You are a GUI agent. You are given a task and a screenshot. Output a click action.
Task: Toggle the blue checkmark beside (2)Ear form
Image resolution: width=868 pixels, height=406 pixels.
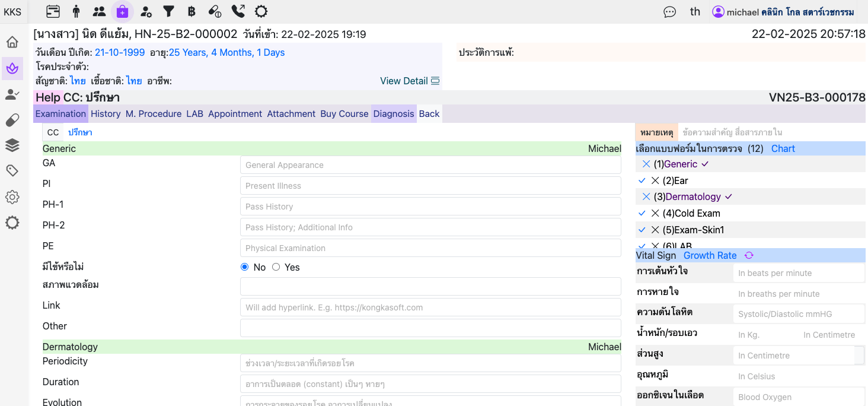(642, 180)
